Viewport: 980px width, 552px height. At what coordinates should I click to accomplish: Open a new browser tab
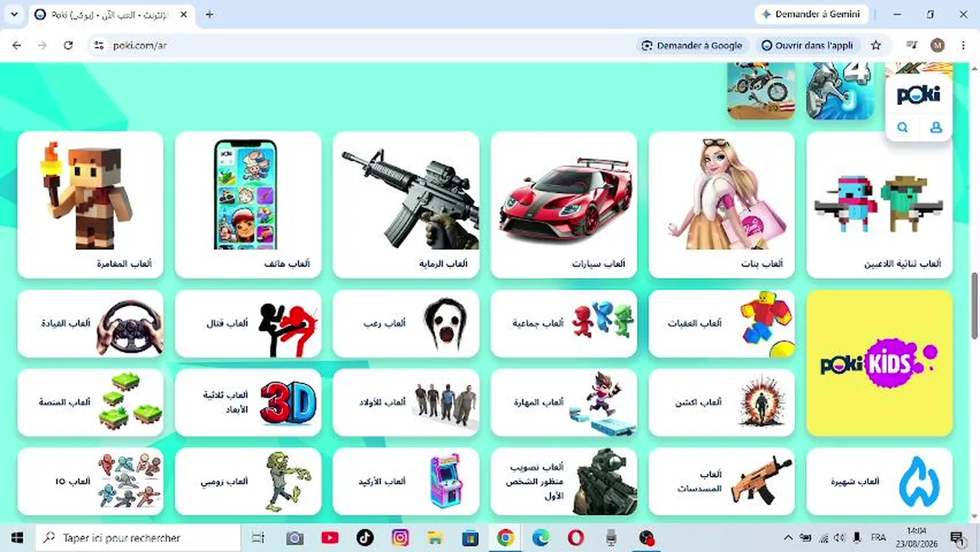(209, 15)
